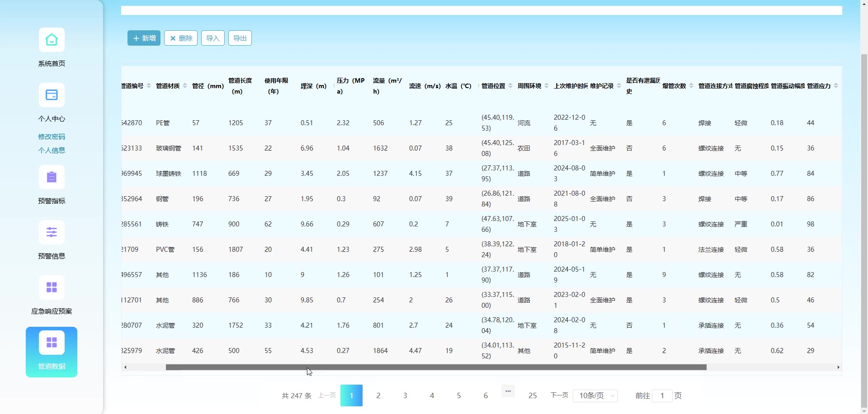Viewport: 868px width, 414px height.
Task: Open 个人信息 submenu item
Action: click(52, 150)
